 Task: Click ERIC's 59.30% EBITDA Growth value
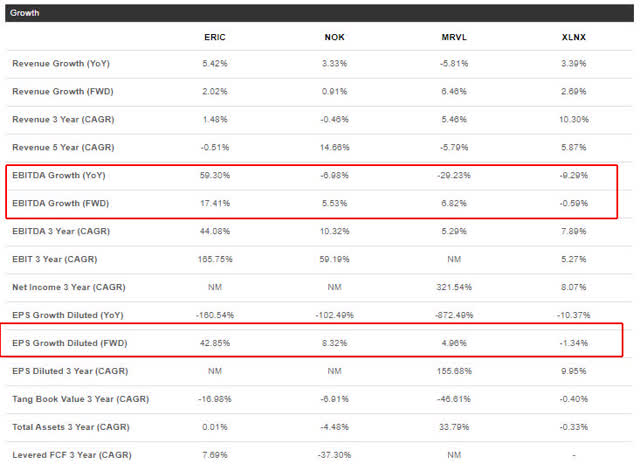[x=215, y=175]
